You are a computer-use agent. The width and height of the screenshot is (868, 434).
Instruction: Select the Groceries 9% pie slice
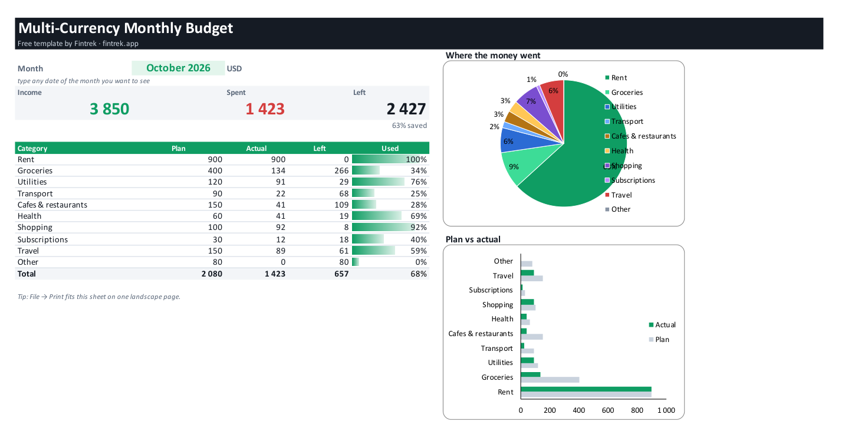coord(520,165)
